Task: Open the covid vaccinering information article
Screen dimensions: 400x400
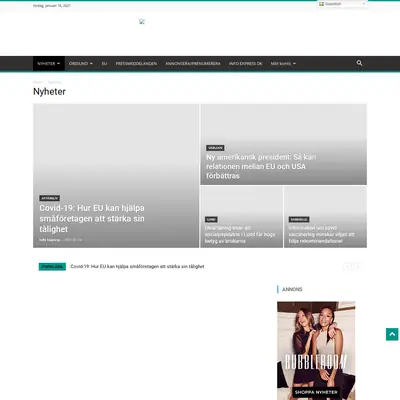Action: click(x=321, y=234)
